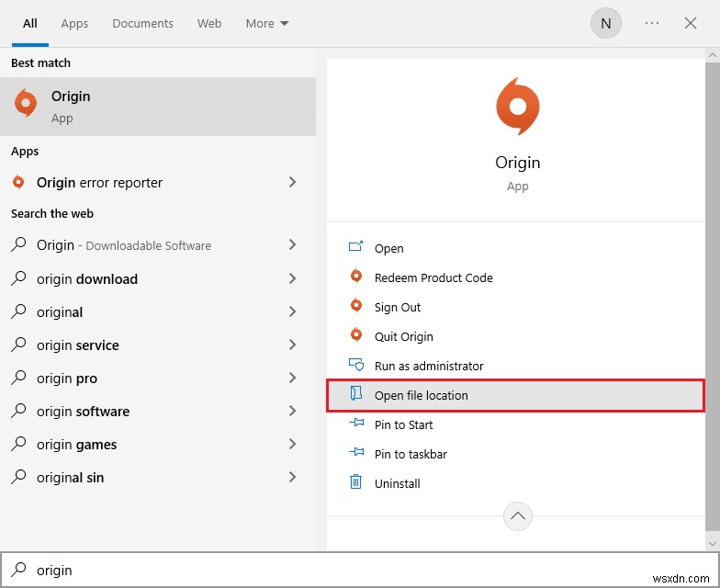This screenshot has height=588, width=720.
Task: Click the trash icon next to Uninstall
Action: click(x=356, y=483)
